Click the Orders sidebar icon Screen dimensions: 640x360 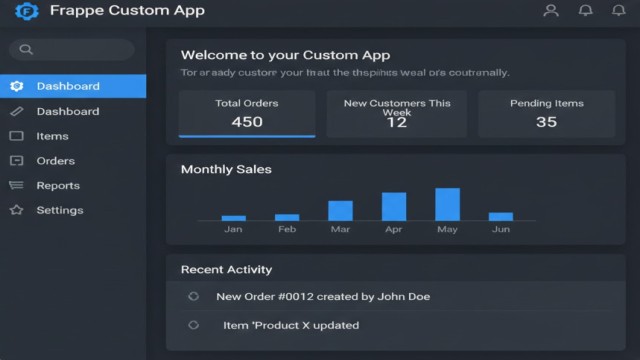[x=16, y=161]
